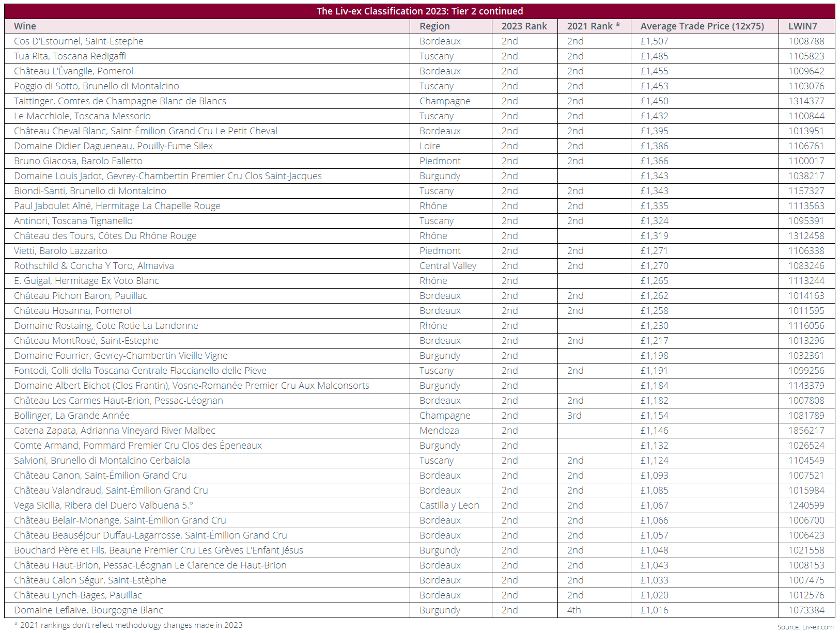Select 'Bouchard Père et Fils' L'Enfant Jésus name

[x=159, y=550]
